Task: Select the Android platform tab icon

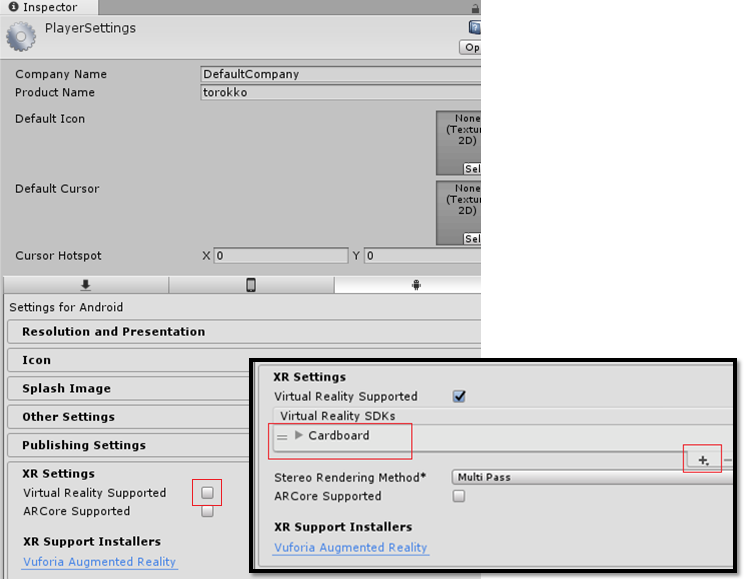Action: click(x=416, y=285)
